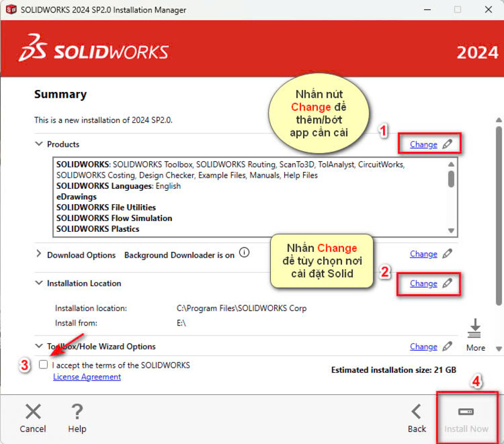Open the License Agreement link
The height and width of the screenshot is (444, 504).
pos(87,377)
